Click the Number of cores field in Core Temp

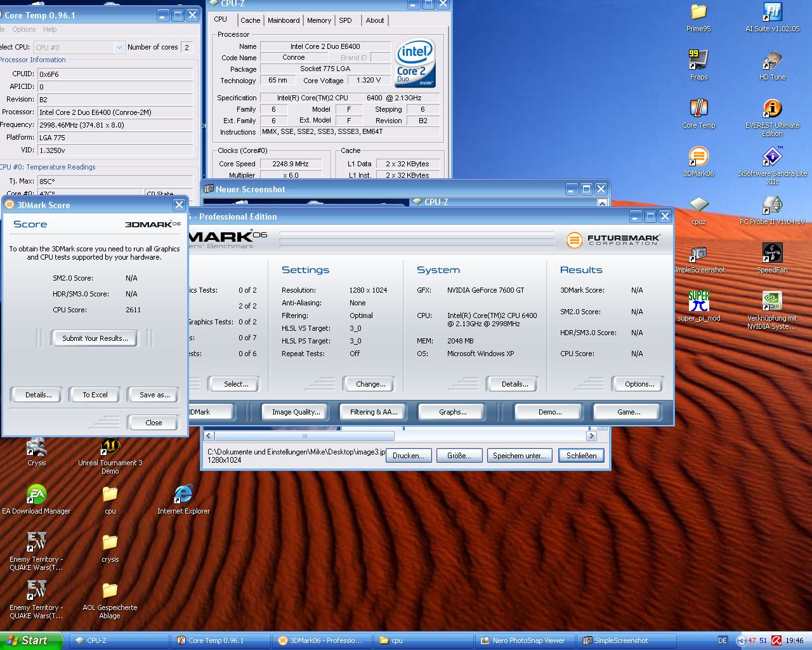click(187, 47)
